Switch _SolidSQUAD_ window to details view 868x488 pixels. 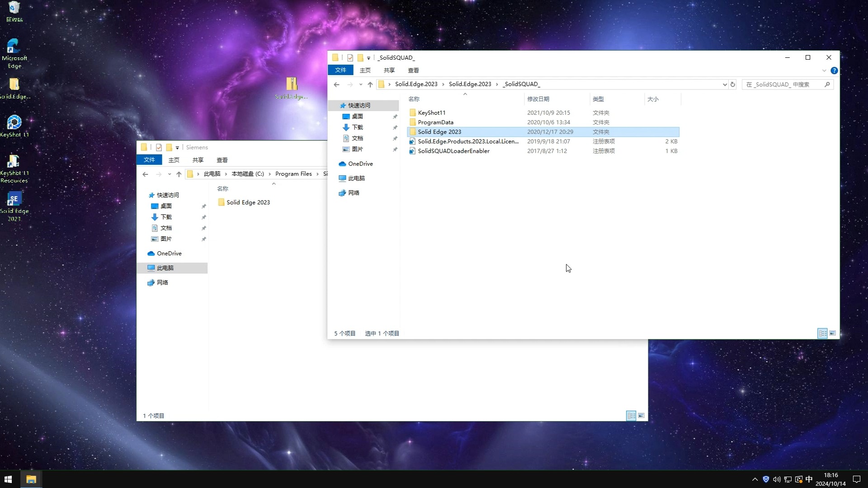(x=822, y=333)
